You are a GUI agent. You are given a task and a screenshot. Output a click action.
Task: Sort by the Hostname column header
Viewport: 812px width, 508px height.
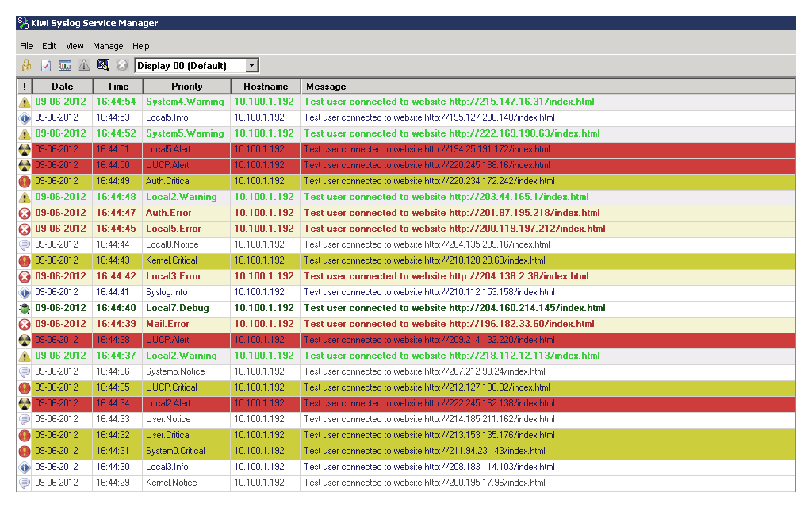click(266, 87)
